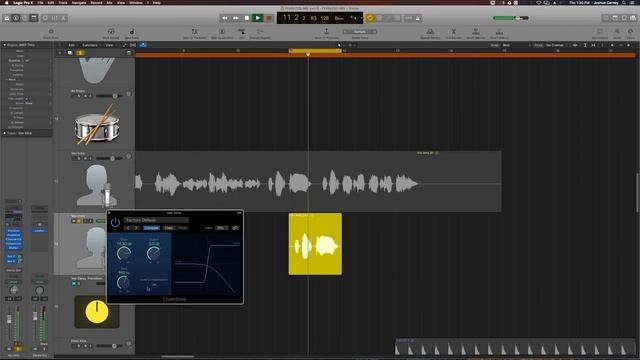Open the Window menu
This screenshot has height=360, width=640.
point(136,2)
